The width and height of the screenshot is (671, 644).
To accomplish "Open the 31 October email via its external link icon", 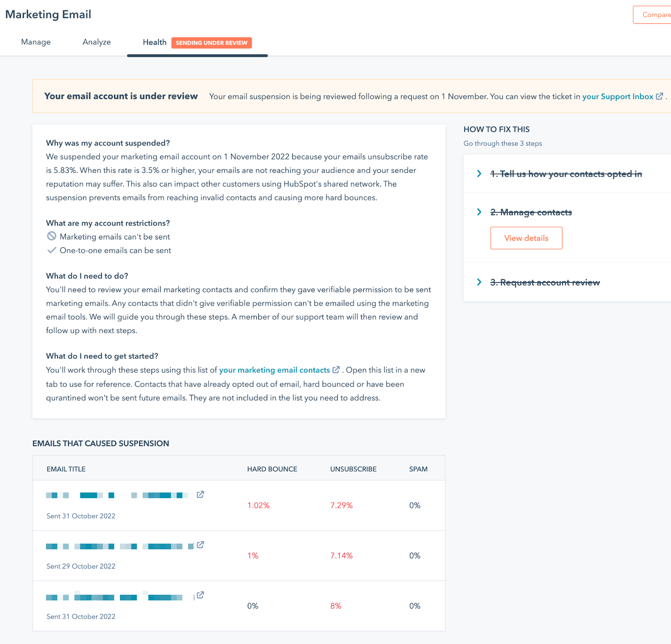I will click(200, 495).
